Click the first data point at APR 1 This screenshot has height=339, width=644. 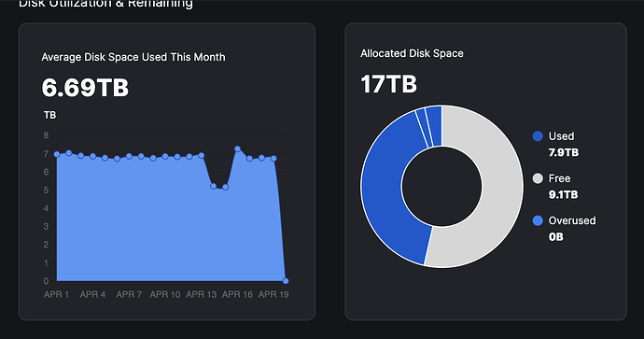pyautogui.click(x=57, y=154)
